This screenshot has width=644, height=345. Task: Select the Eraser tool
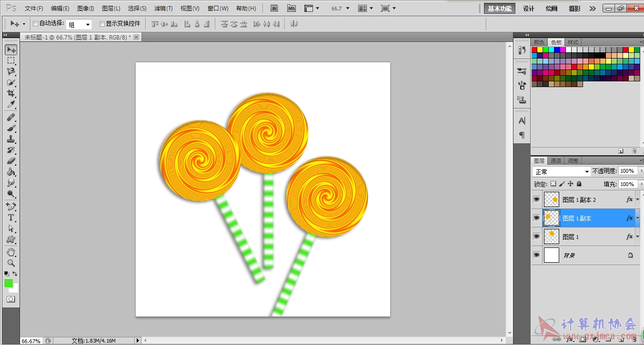tap(11, 161)
